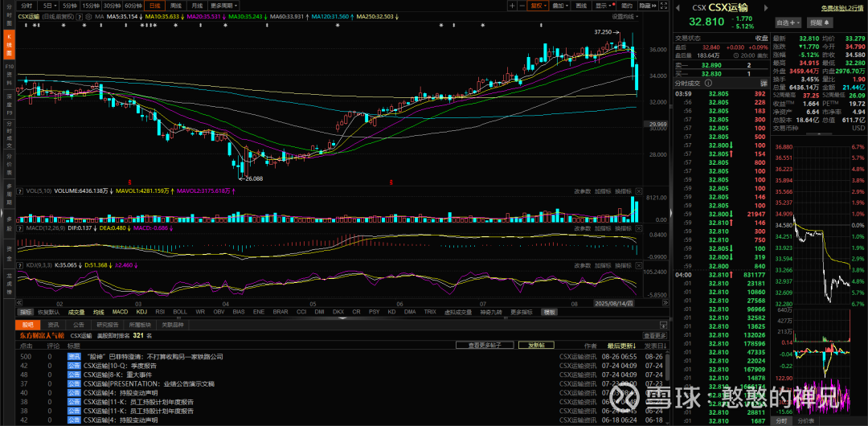Toggle the 均线 moving average overlay
Viewport: 868px width, 426px height.
[98, 312]
